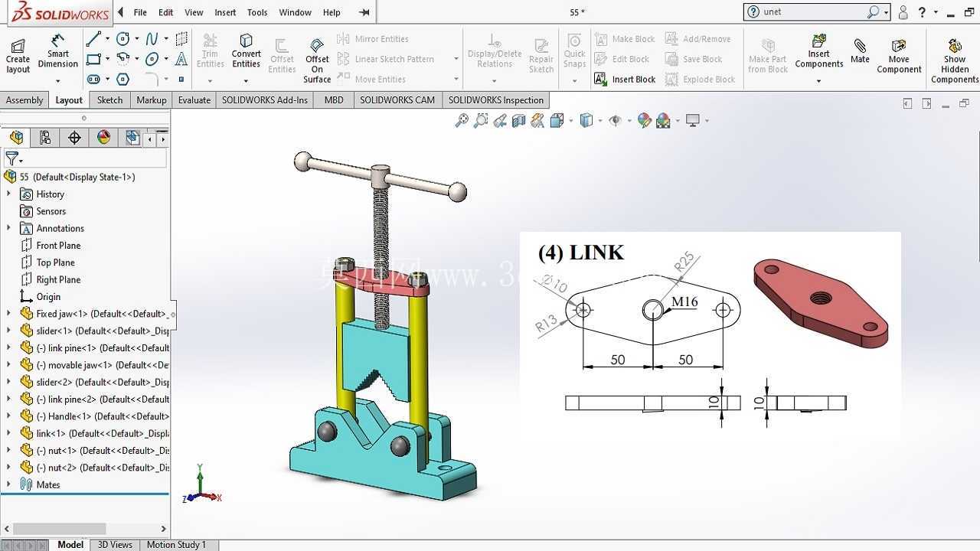Viewport: 980px width, 551px height.
Task: Open the Display Style dropdown
Action: pos(599,120)
